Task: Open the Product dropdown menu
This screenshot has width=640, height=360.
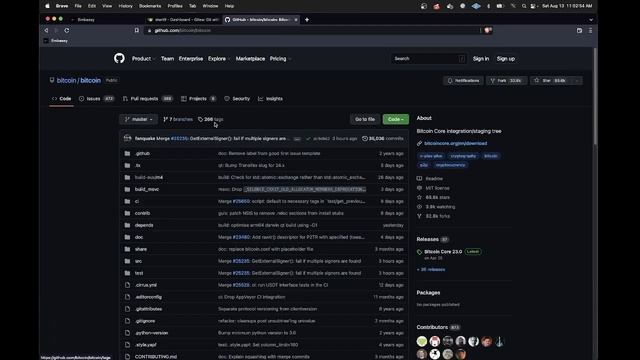Action: (143, 59)
